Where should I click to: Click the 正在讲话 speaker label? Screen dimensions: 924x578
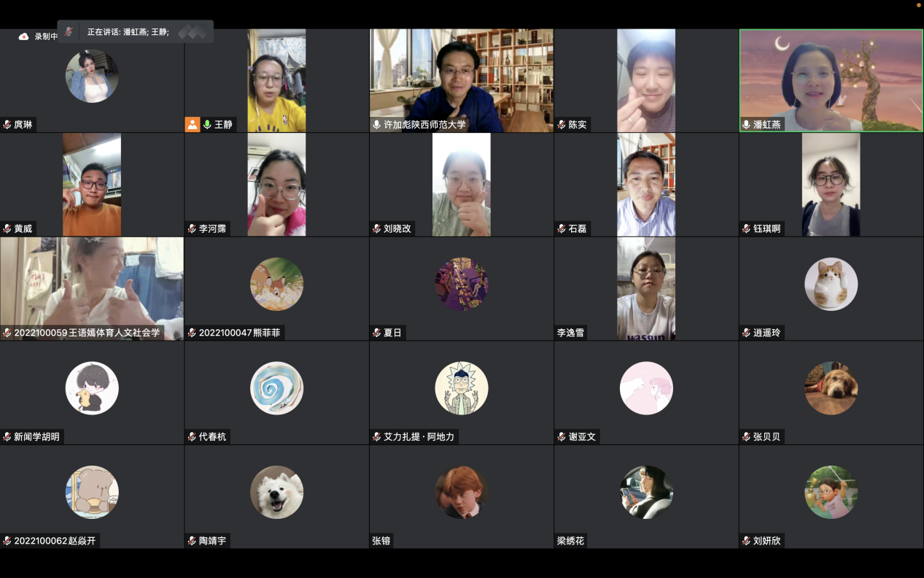128,32
